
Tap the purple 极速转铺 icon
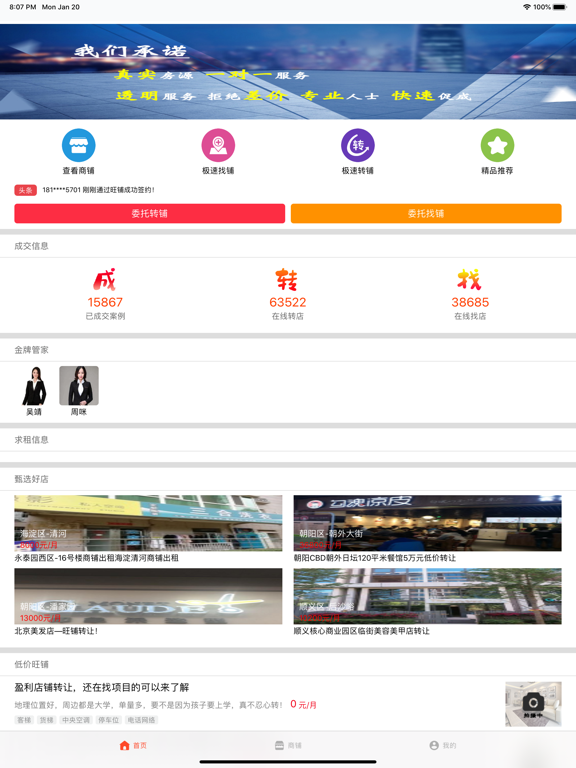coord(358,145)
